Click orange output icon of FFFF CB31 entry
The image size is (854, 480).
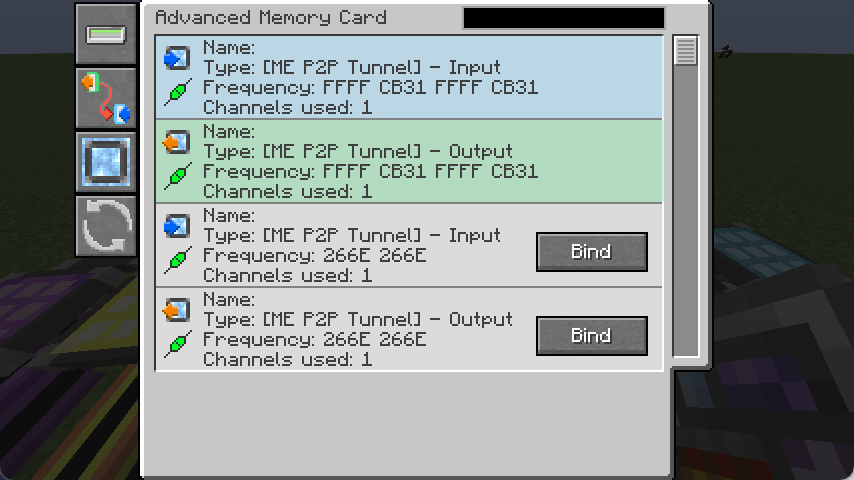point(177,142)
